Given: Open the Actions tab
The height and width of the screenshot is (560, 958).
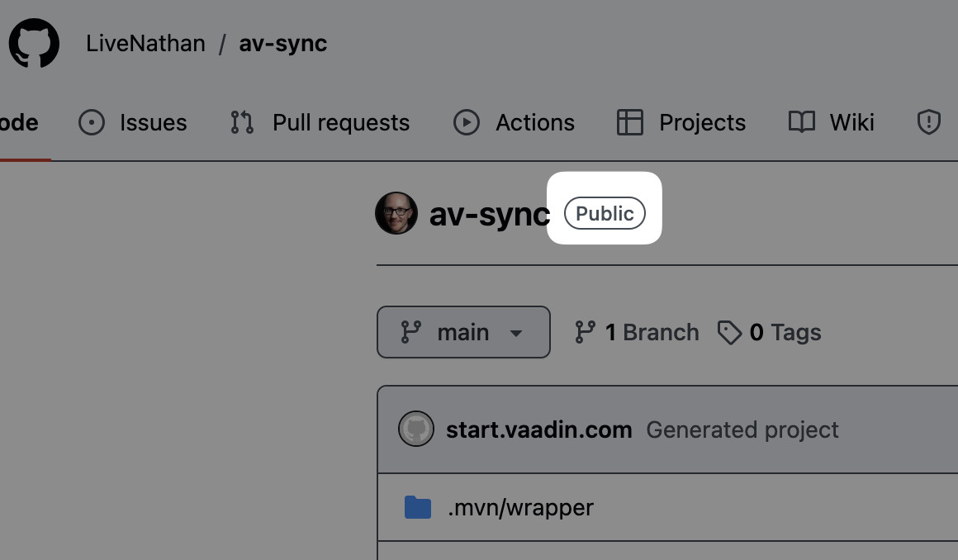Looking at the screenshot, I should tap(514, 123).
